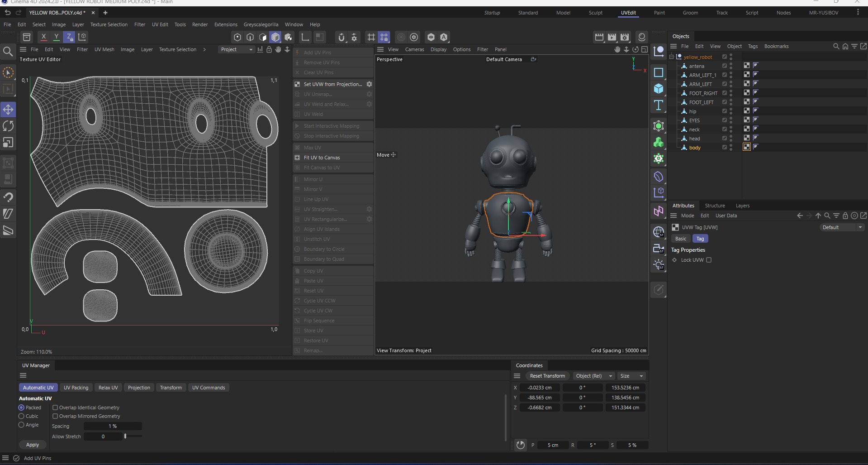Click Fit UV to Canvas command
This screenshot has width=868, height=465.
tap(333, 158)
